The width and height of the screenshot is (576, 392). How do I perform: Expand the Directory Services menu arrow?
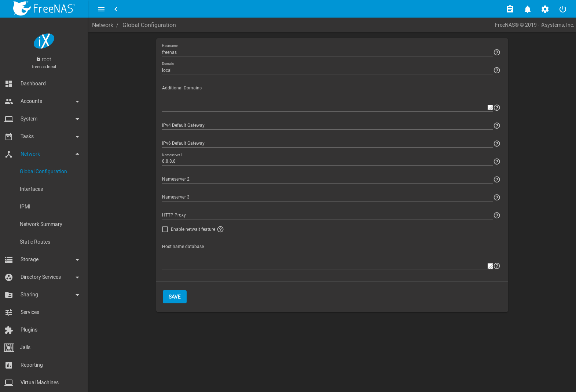[77, 277]
